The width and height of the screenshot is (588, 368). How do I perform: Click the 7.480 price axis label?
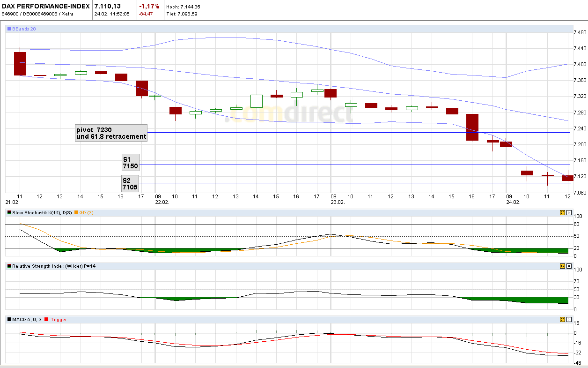coord(580,32)
